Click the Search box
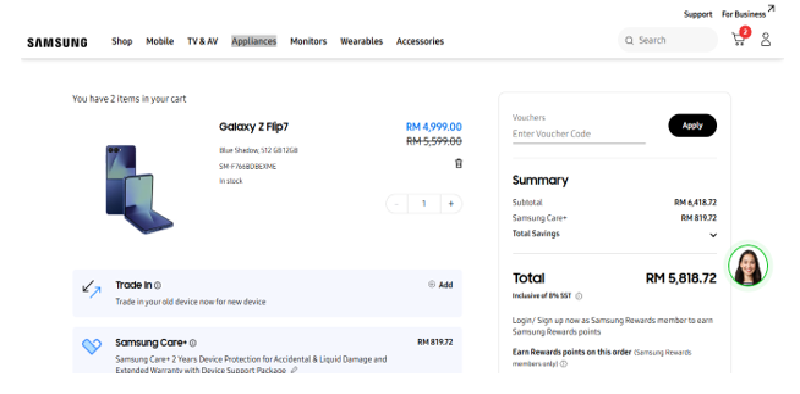 (668, 40)
